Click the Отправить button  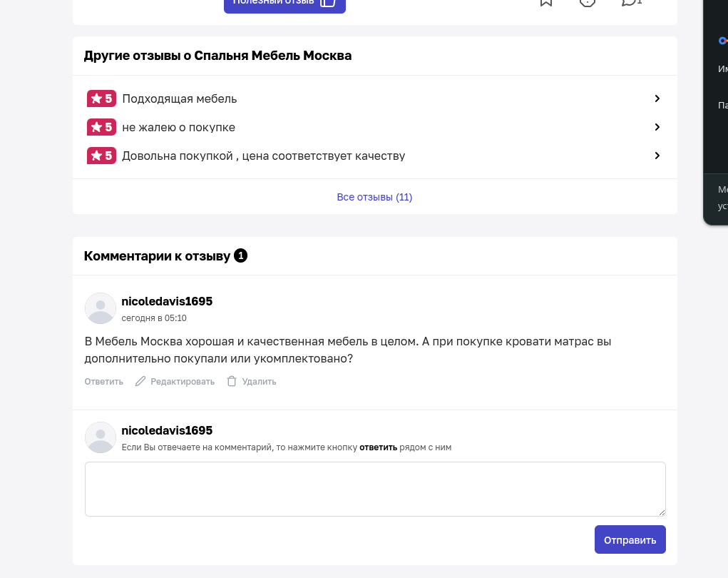[x=630, y=539]
